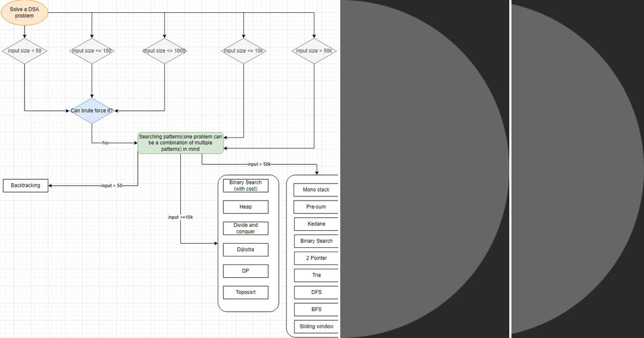
Task: Select the 'Input size <= 100' diamond
Action: [x=92, y=51]
